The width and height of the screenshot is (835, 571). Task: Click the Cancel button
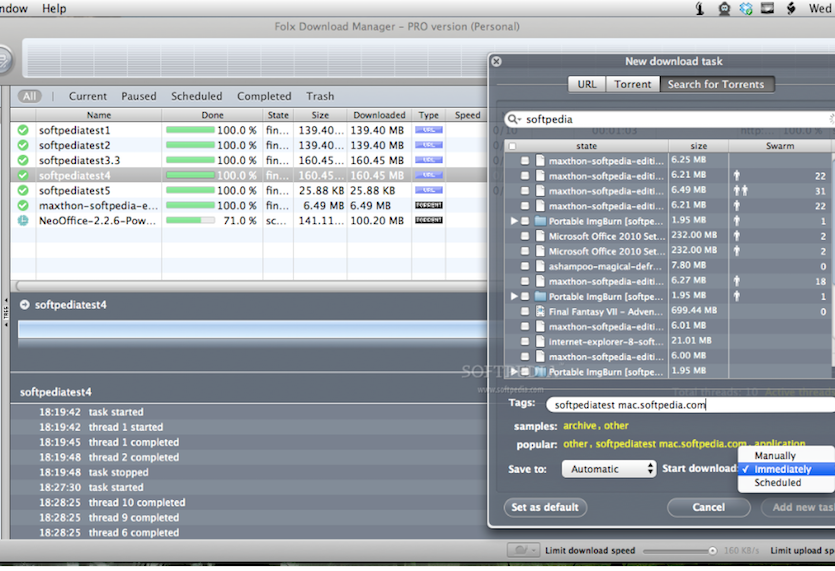(709, 507)
